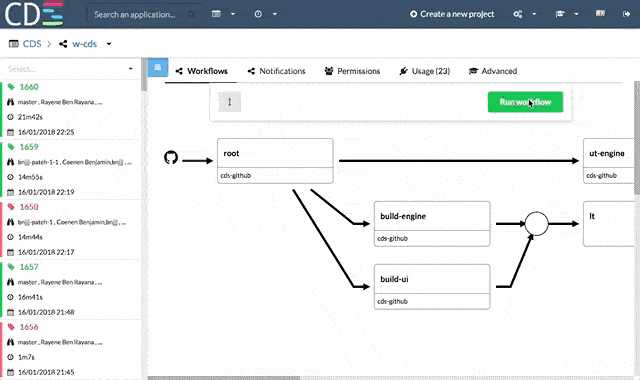
Task: Switch to Workflows tab
Action: [202, 71]
